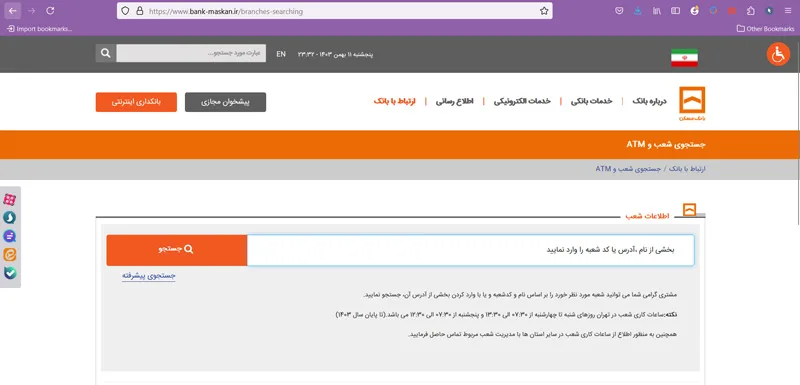Reload the current page
800x385 pixels.
pyautogui.click(x=50, y=11)
